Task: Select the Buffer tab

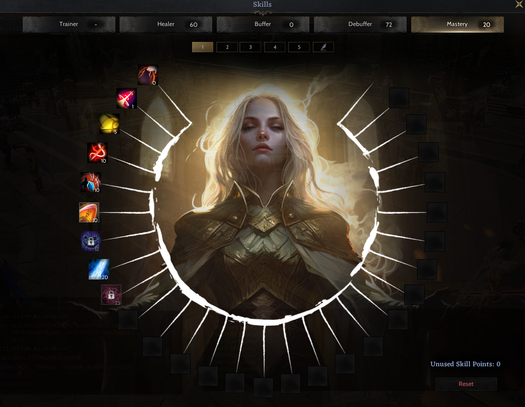Action: 263,24
